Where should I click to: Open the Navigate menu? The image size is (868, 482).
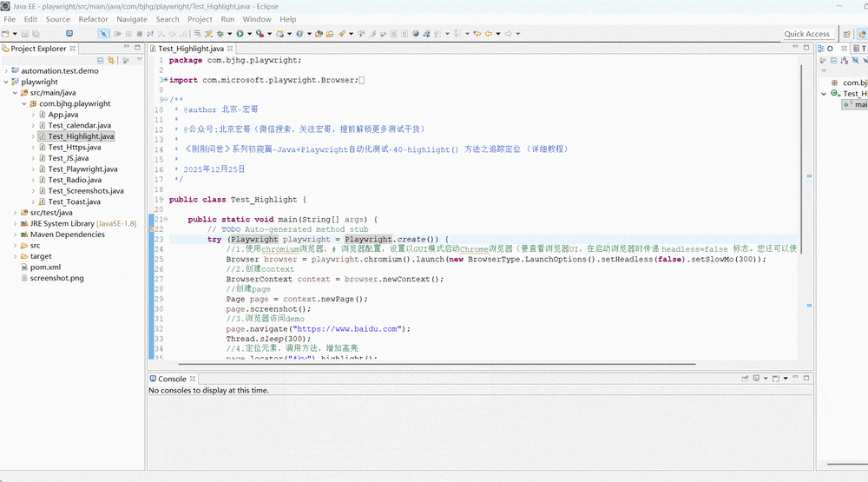click(132, 19)
